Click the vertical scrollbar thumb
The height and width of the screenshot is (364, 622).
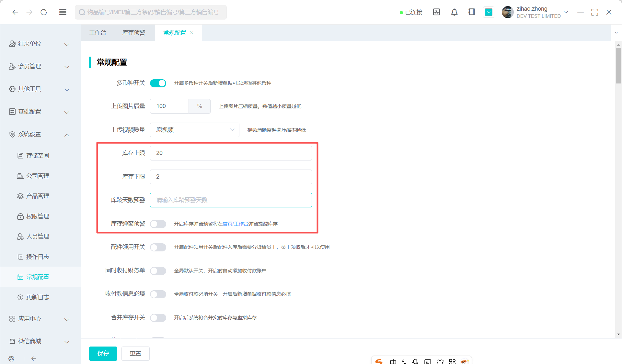tap(618, 66)
